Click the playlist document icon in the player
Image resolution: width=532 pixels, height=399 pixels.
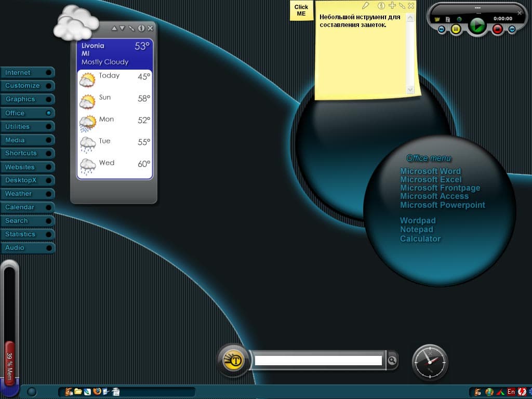[448, 19]
